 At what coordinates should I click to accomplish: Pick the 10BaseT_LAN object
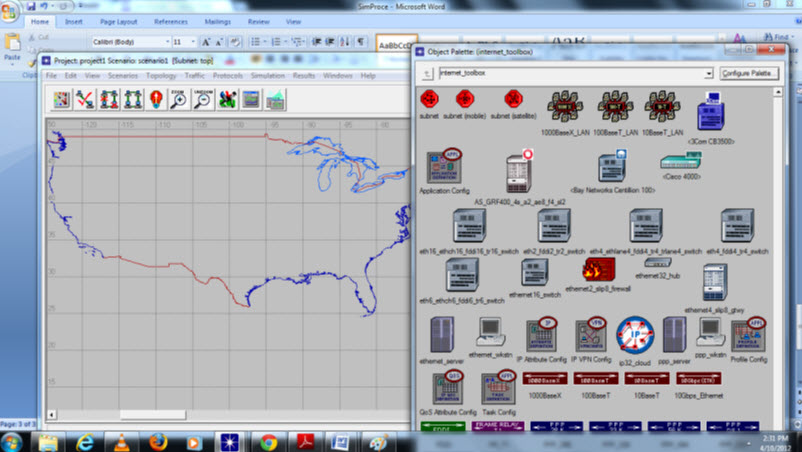(662, 106)
